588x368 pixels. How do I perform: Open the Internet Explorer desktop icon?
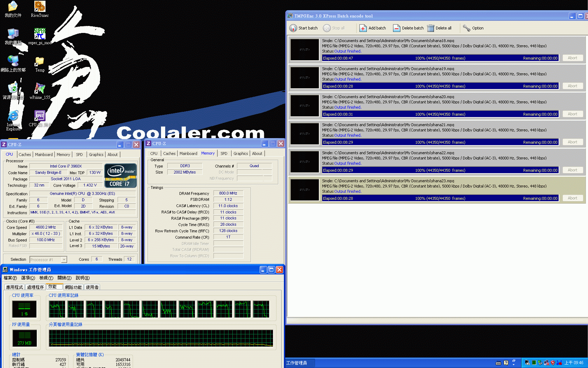[x=13, y=116]
